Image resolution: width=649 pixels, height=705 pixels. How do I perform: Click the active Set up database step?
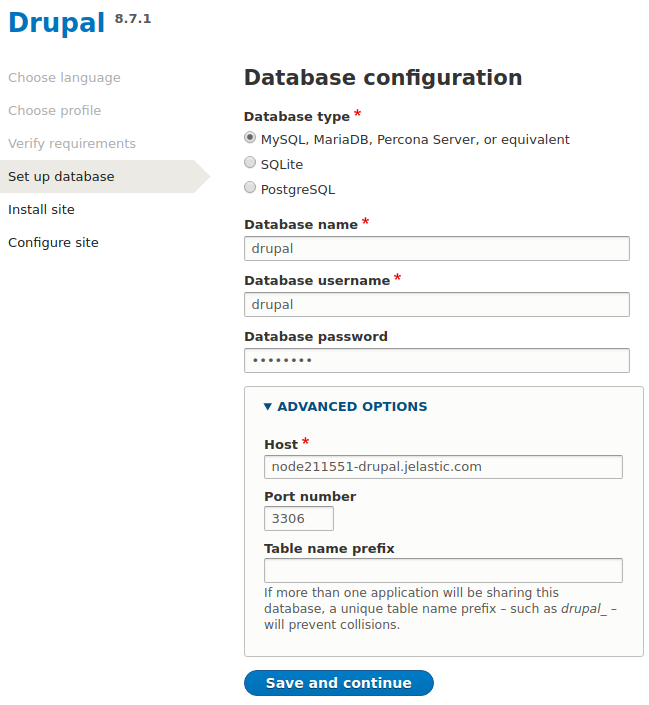pos(61,177)
